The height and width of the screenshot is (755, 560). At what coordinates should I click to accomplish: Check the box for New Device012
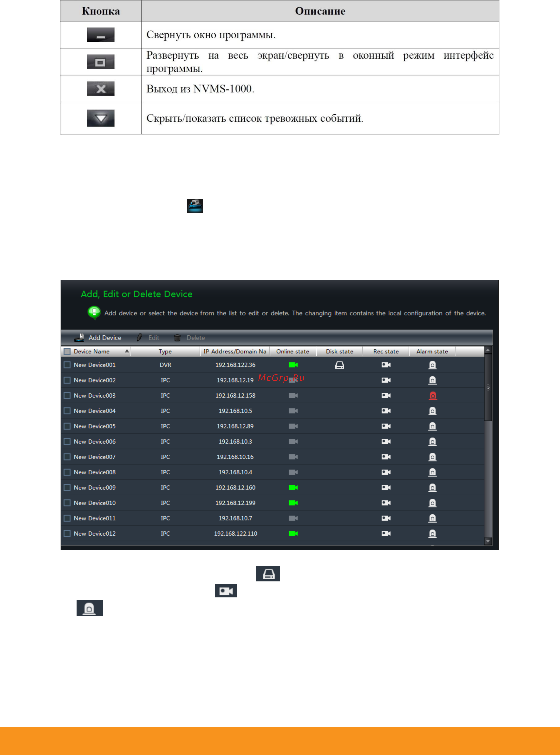click(x=67, y=533)
